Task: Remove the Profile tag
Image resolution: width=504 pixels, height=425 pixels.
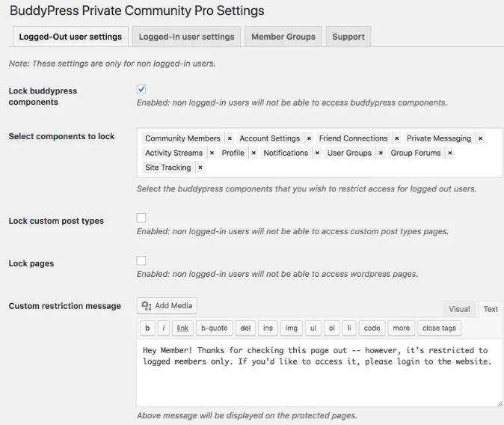Action: pyautogui.click(x=253, y=153)
